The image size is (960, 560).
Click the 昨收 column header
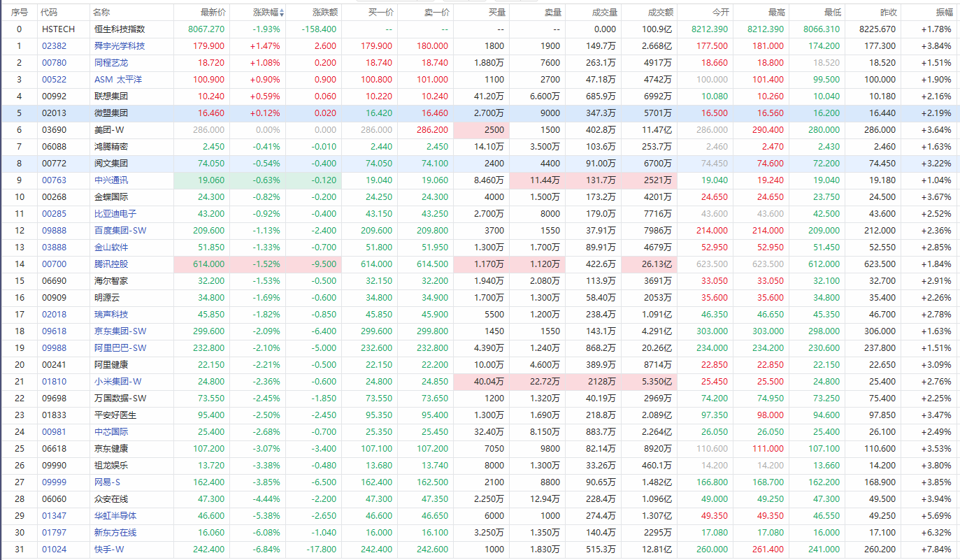[x=888, y=13]
